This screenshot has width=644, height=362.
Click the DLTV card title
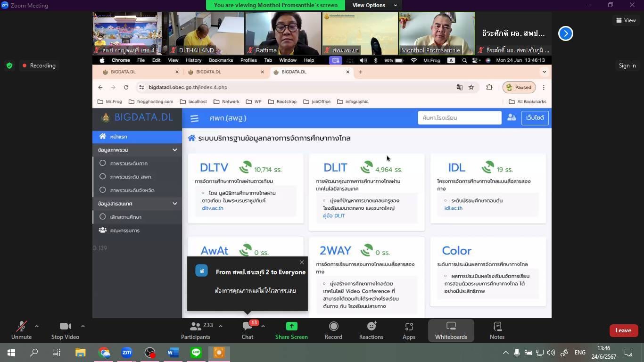pyautogui.click(x=214, y=167)
